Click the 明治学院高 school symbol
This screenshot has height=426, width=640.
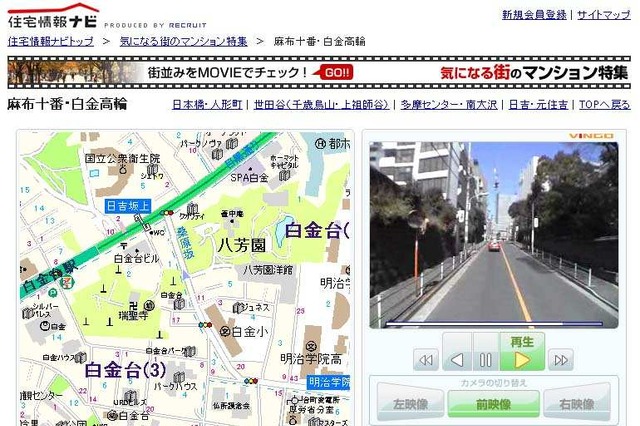click(311, 346)
